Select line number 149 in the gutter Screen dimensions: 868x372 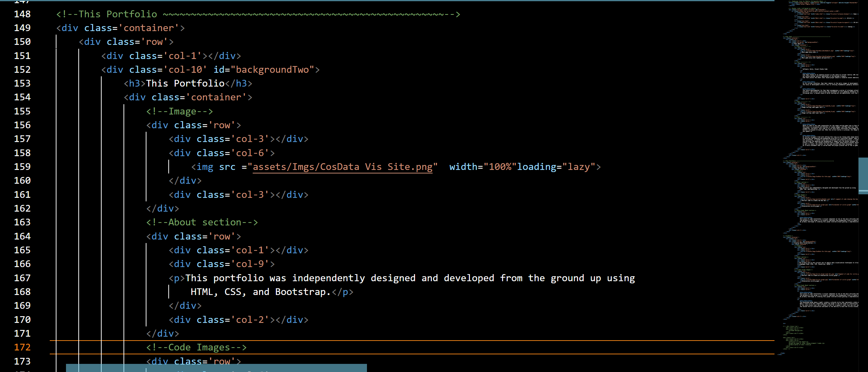(22, 28)
